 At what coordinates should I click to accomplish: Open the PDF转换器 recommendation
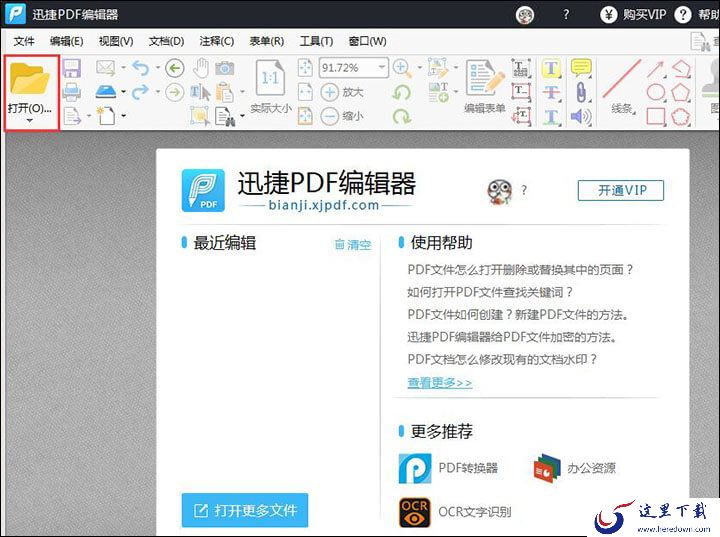448,468
